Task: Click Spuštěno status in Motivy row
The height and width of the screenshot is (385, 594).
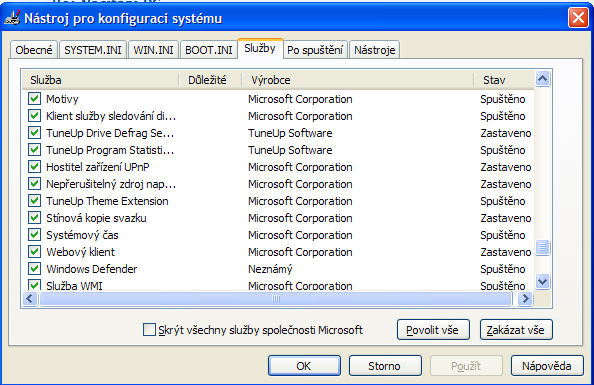Action: [503, 99]
